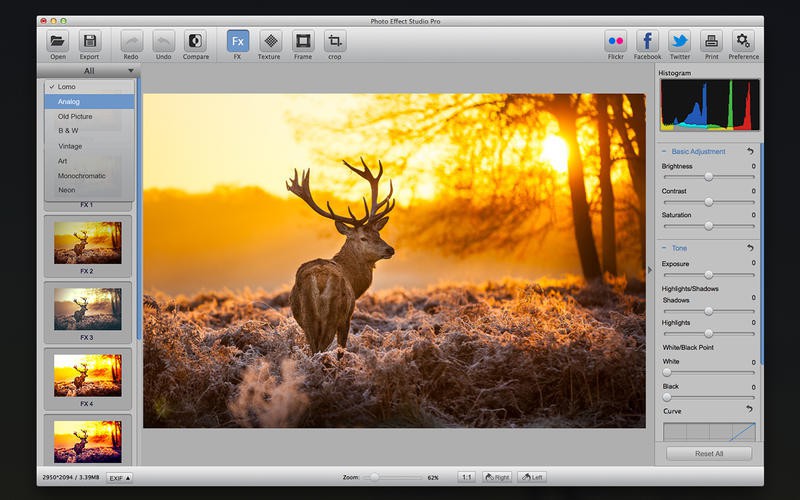This screenshot has height=500, width=800.
Task: Open the EXIF dropdown
Action: tap(119, 478)
